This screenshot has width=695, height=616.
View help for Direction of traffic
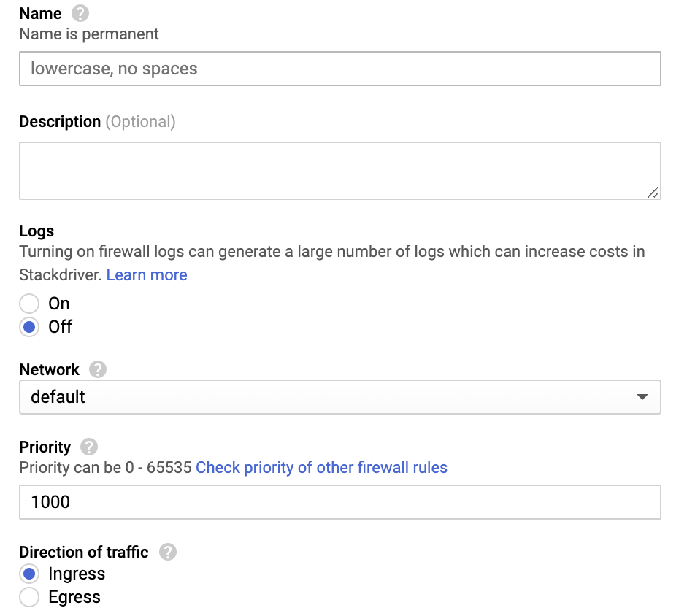point(168,552)
